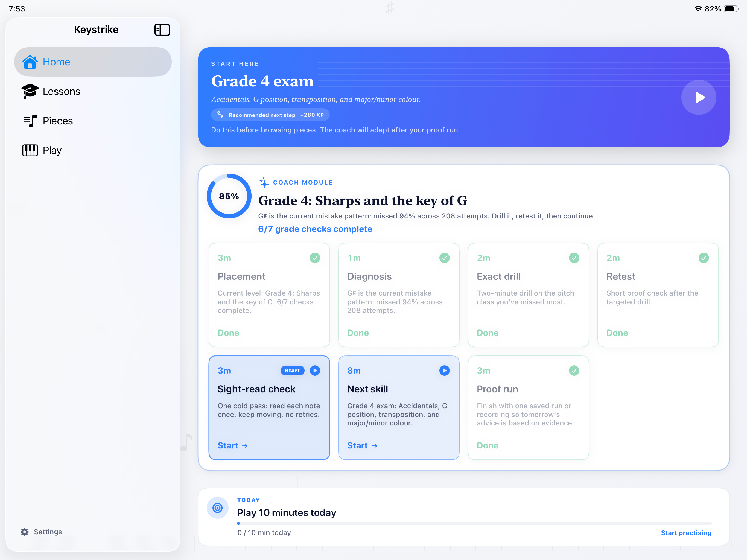Open the Retest card
747x560 pixels.
[658, 295]
